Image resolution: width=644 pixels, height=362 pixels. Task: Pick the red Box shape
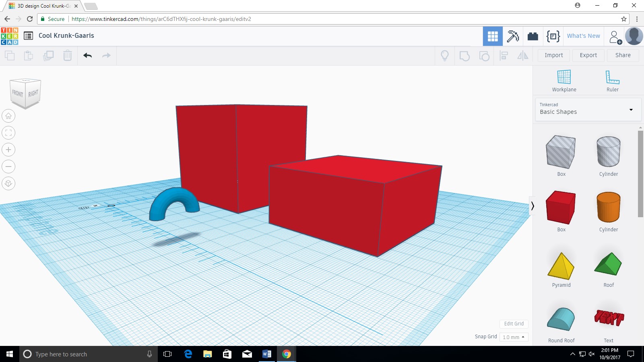[x=561, y=208]
